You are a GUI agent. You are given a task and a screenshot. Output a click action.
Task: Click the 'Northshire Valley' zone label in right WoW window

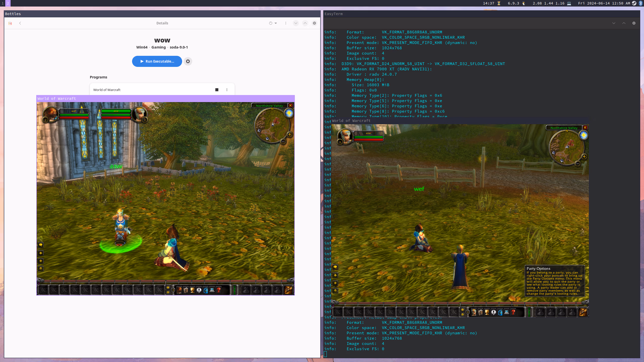[564, 128]
